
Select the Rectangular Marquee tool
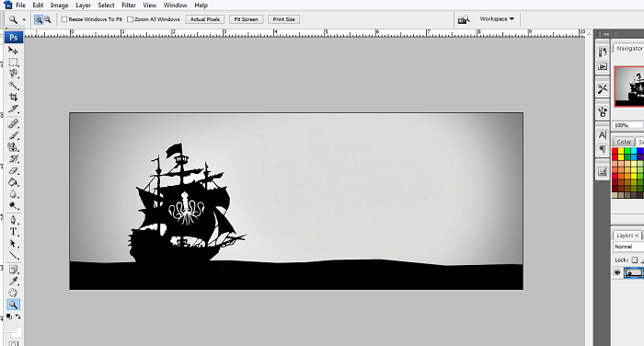(13, 62)
